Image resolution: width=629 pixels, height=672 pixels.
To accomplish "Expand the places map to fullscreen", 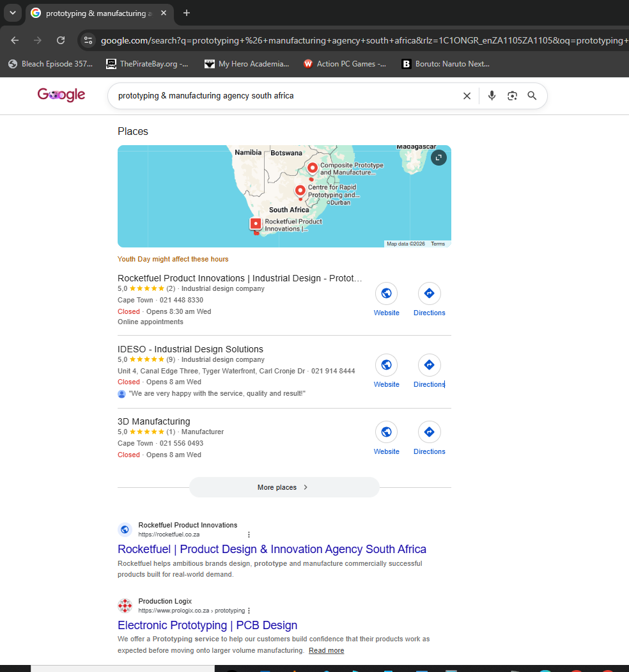I will click(x=439, y=158).
